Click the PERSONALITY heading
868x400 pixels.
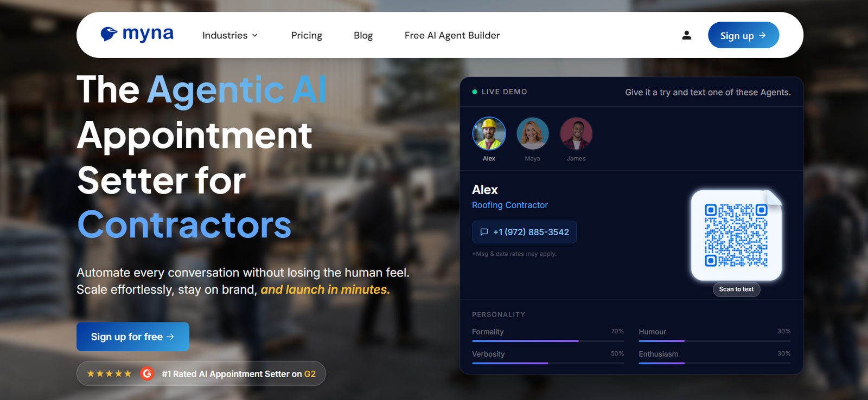click(x=499, y=314)
